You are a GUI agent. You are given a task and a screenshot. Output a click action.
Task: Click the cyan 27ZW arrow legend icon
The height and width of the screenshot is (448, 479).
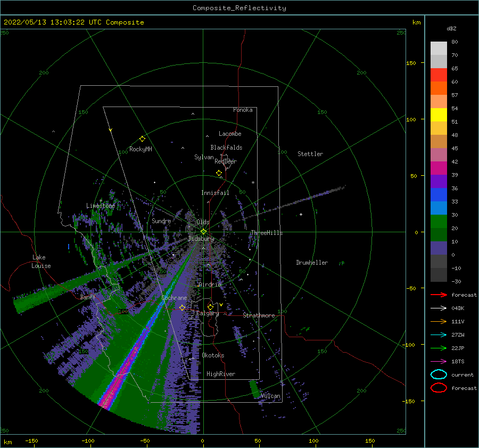[439, 335]
